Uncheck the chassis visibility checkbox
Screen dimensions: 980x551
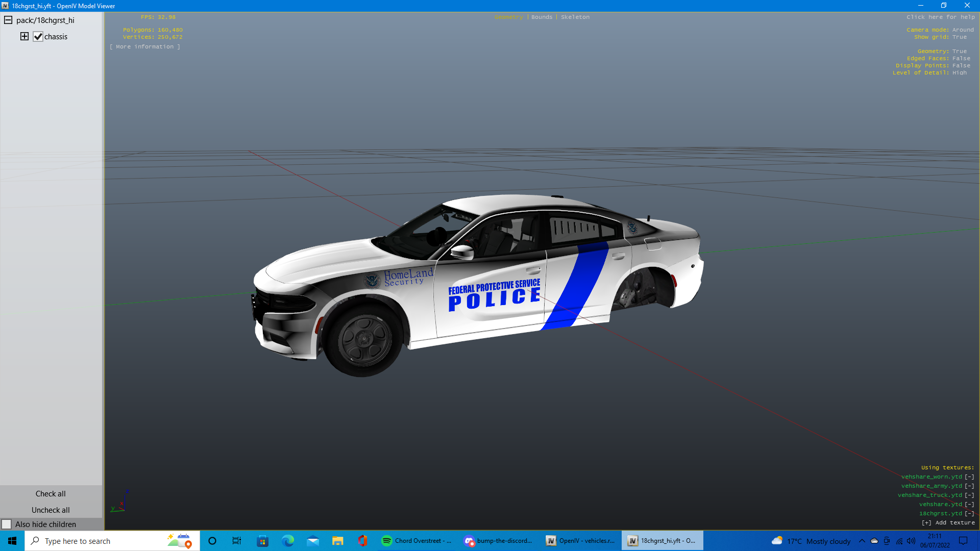pos(38,37)
